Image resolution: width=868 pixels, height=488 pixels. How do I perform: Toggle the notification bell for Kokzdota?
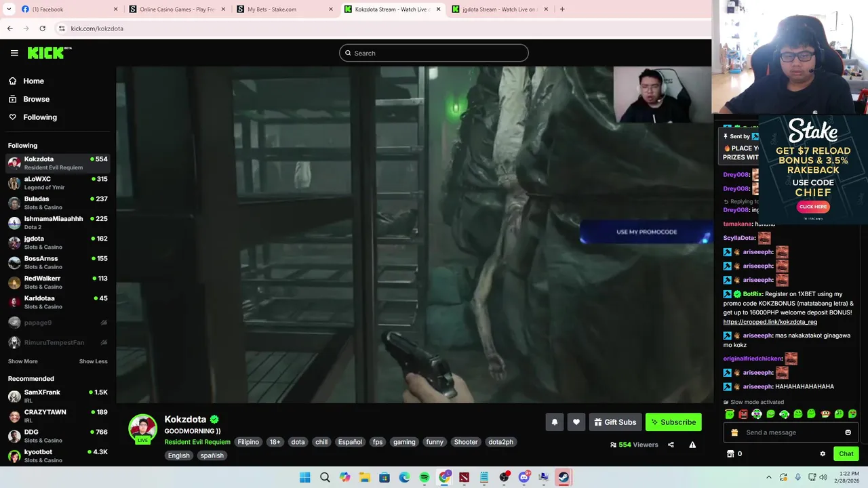[x=554, y=422]
